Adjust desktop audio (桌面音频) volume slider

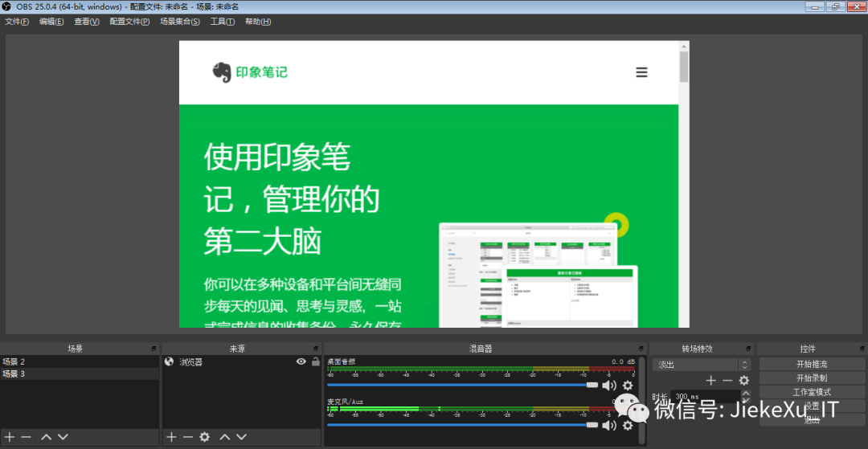point(463,385)
